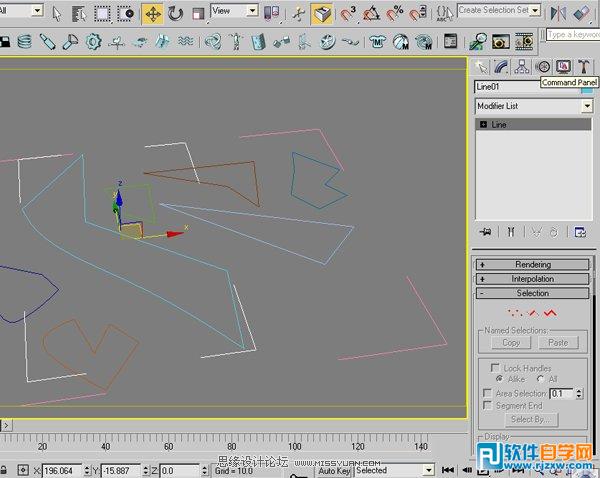Image resolution: width=600 pixels, height=478 pixels.
Task: Open Edit Named Selection Sets
Action: coord(444,14)
